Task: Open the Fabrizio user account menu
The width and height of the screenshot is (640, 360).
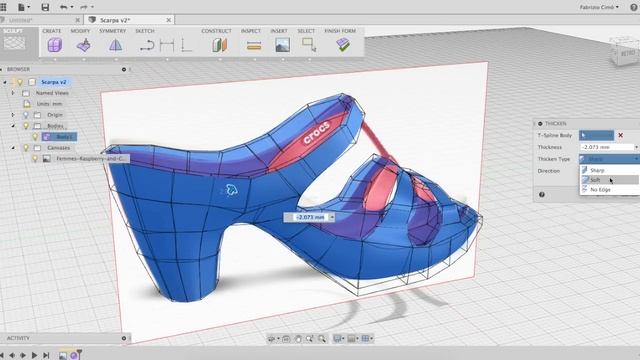Action: point(599,7)
